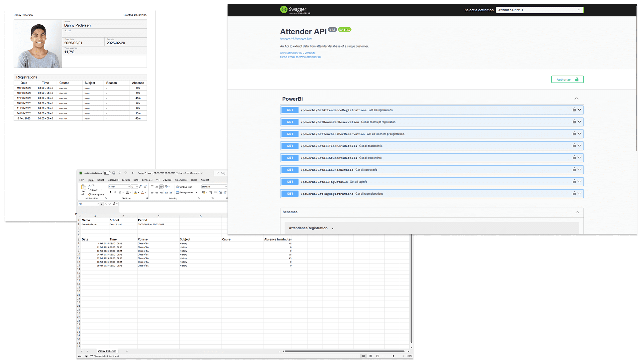Image resolution: width=643 pixels, height=364 pixels.
Task: Open Select a definition dropdown
Action: click(x=539, y=10)
